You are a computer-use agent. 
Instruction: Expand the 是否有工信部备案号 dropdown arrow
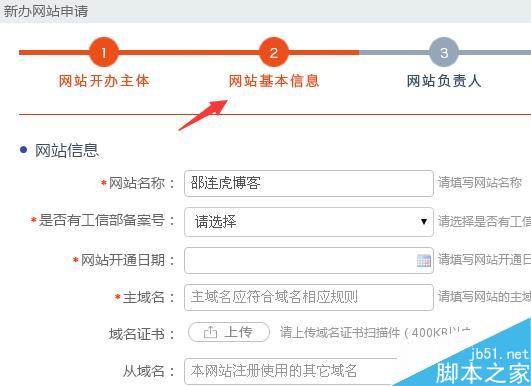tap(424, 221)
